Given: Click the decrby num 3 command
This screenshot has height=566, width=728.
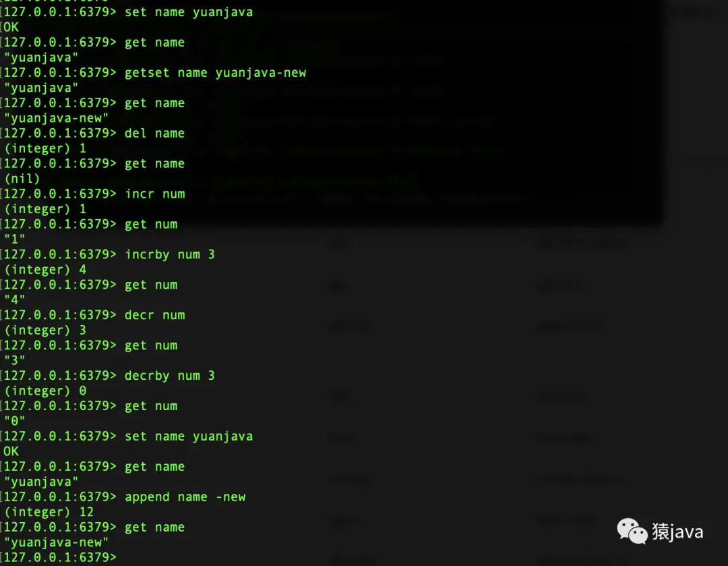Looking at the screenshot, I should (x=170, y=376).
